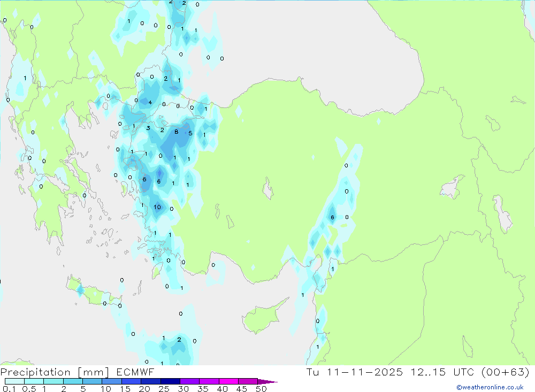Click the above-50 mm arrow tip of legend
The width and height of the screenshot is (535, 392).
267,382
